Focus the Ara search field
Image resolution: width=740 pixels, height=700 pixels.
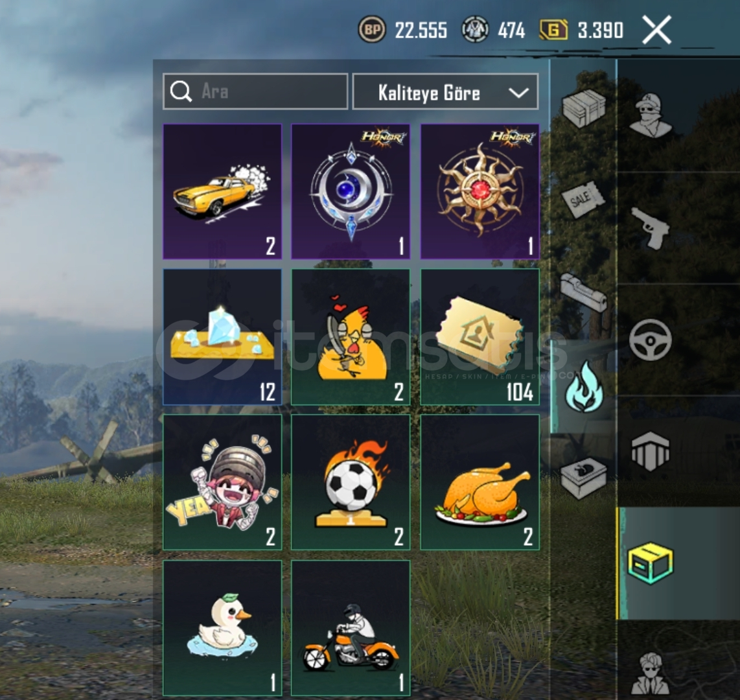coord(255,91)
